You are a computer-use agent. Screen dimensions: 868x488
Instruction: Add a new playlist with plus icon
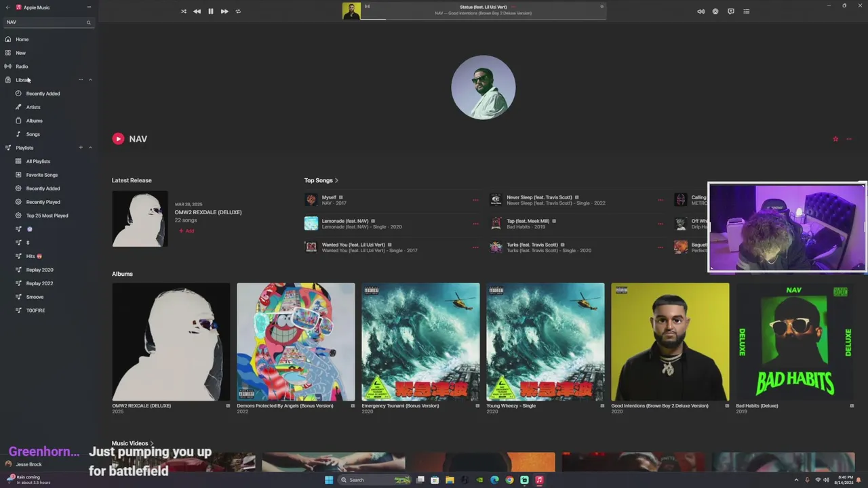pos(81,148)
